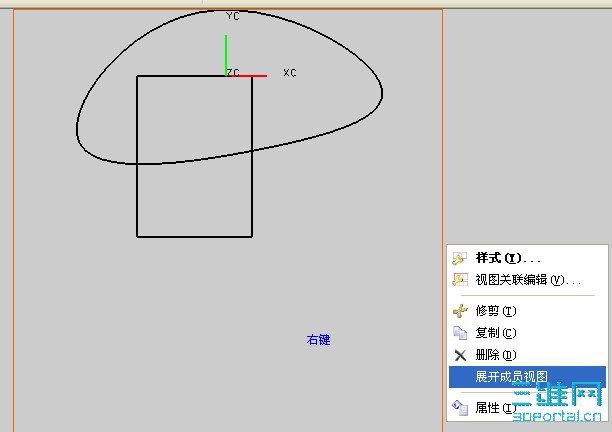Click 展开成员视图 expand member view
This screenshot has width=612, height=432.
click(527, 377)
